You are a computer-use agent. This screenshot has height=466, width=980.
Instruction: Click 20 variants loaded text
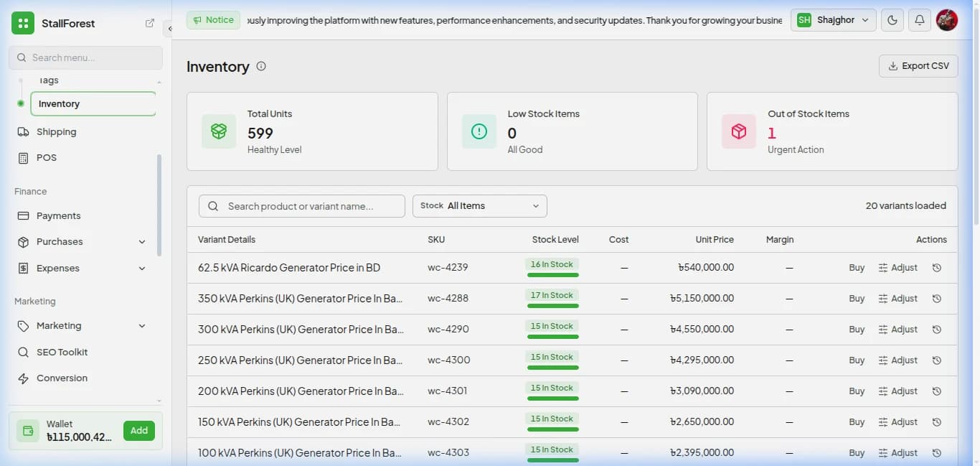pos(906,206)
